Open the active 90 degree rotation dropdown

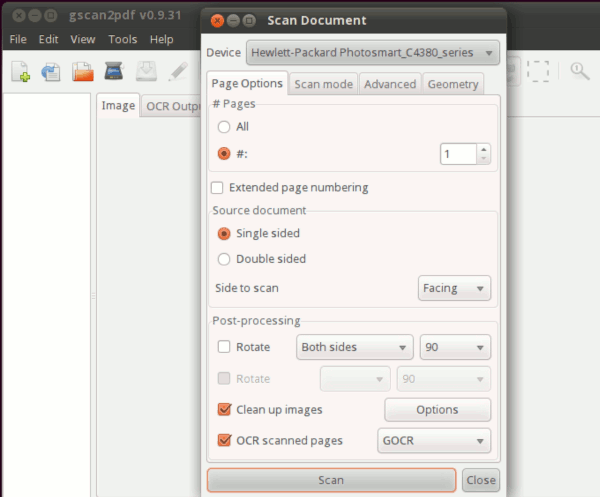[455, 347]
